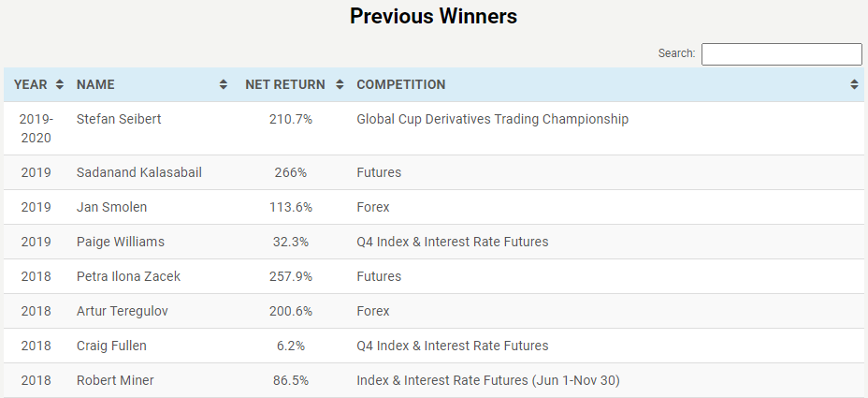Select Sadanand Kalasabail's name cell
This screenshot has width=868, height=398.
[x=139, y=172]
